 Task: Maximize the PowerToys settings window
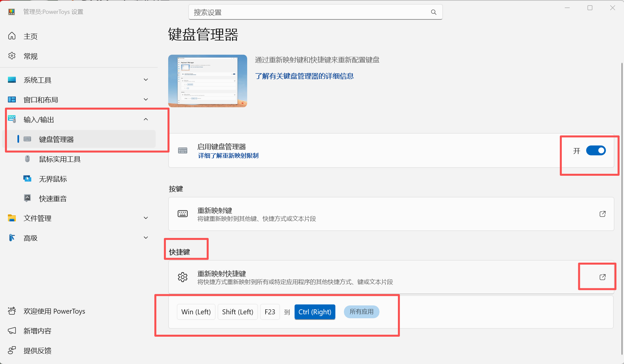590,8
